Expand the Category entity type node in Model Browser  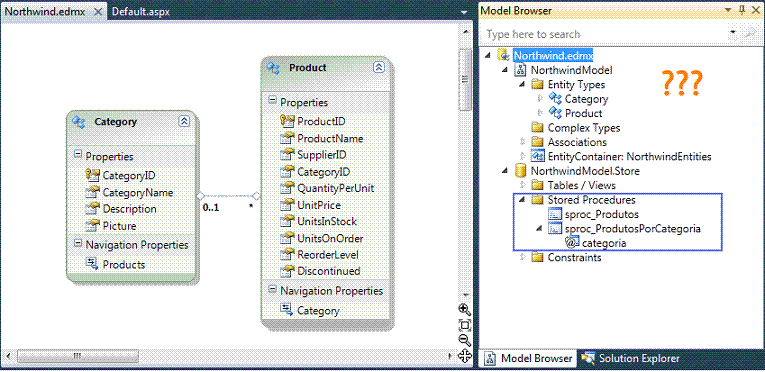[x=540, y=99]
